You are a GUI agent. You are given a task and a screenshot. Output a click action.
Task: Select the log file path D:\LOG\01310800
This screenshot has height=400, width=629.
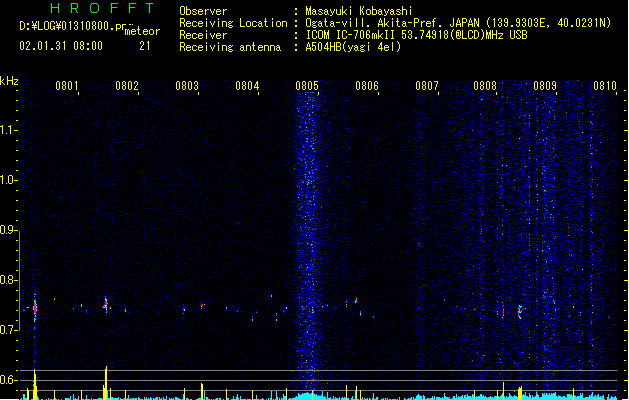pyautogui.click(x=74, y=26)
